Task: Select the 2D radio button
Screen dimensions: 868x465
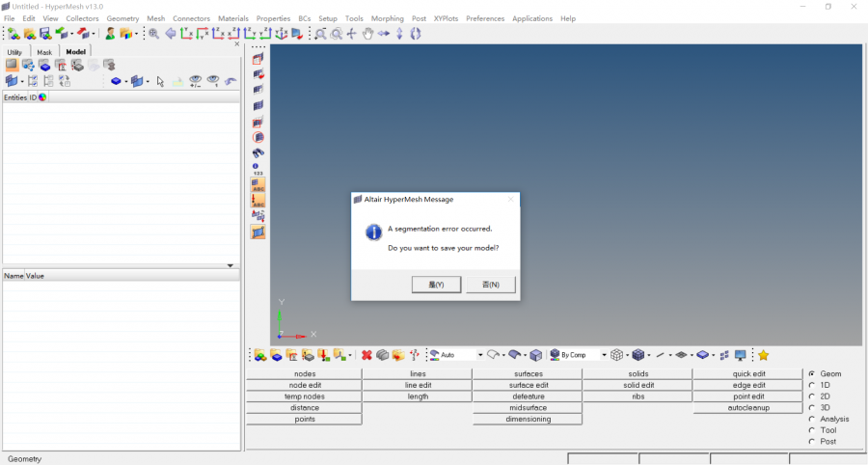Action: [811, 397]
